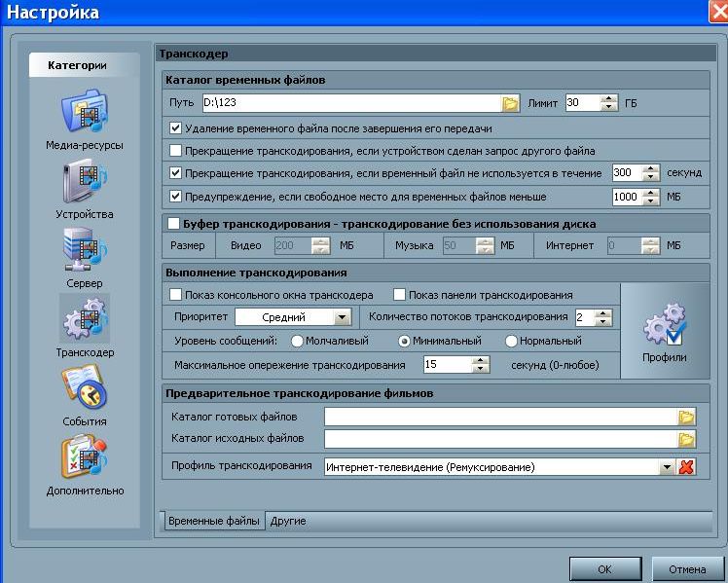The image size is (728, 583).
Task: Select the Временные файлы tab
Action: (x=213, y=521)
